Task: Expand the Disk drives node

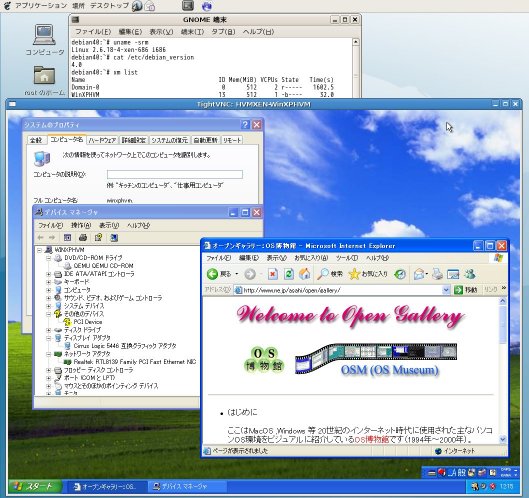Action: click(49, 330)
